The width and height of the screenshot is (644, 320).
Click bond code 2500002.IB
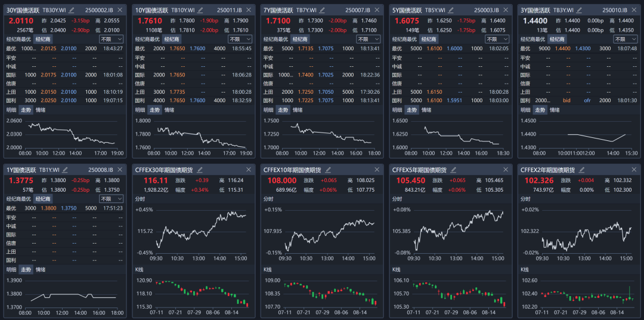click(x=99, y=10)
